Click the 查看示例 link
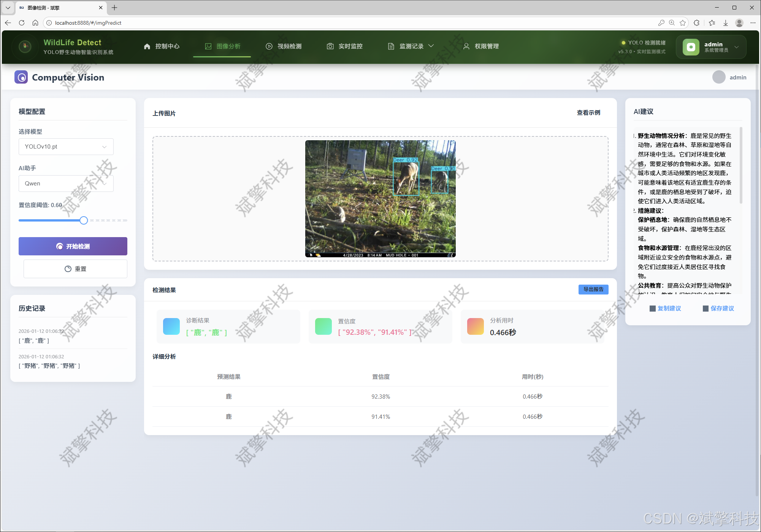 click(x=588, y=113)
